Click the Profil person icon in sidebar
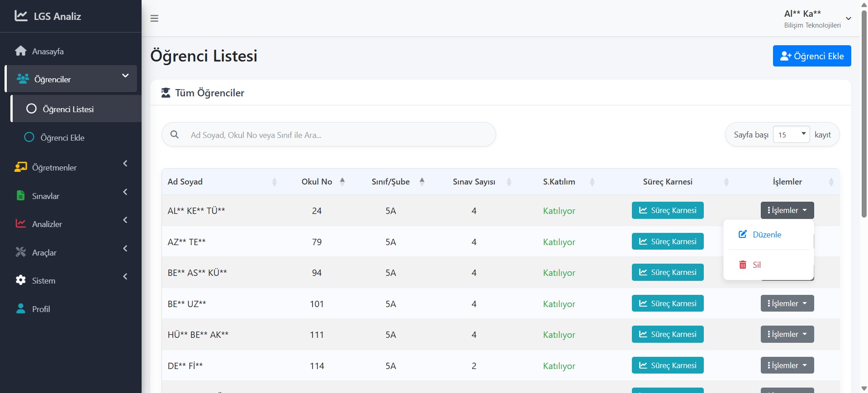Viewport: 868px width, 393px height. (x=21, y=309)
